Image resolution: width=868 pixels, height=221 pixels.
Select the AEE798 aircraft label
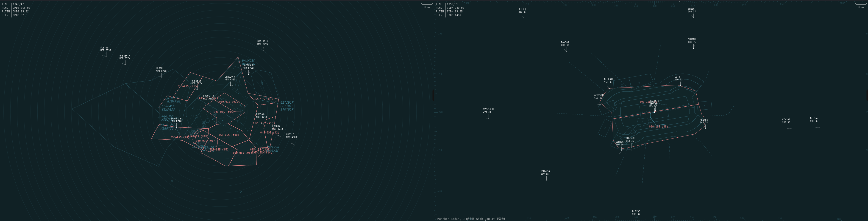704,121
